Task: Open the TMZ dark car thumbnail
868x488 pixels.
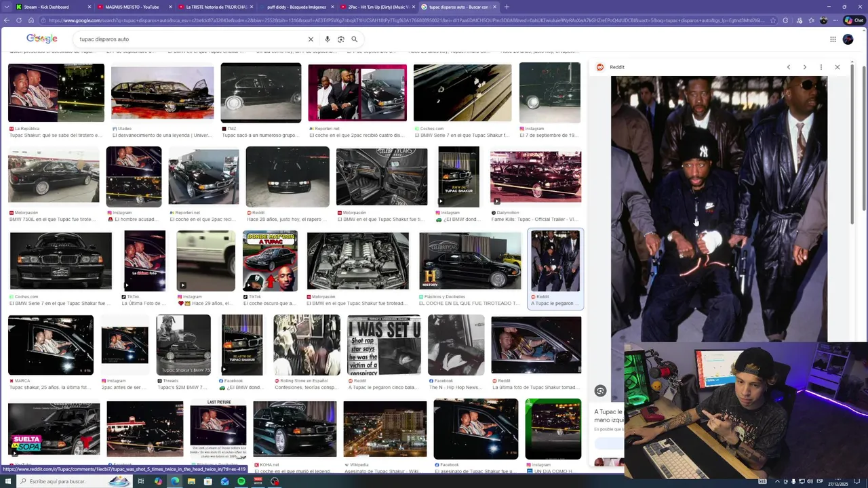Action: pos(261,93)
